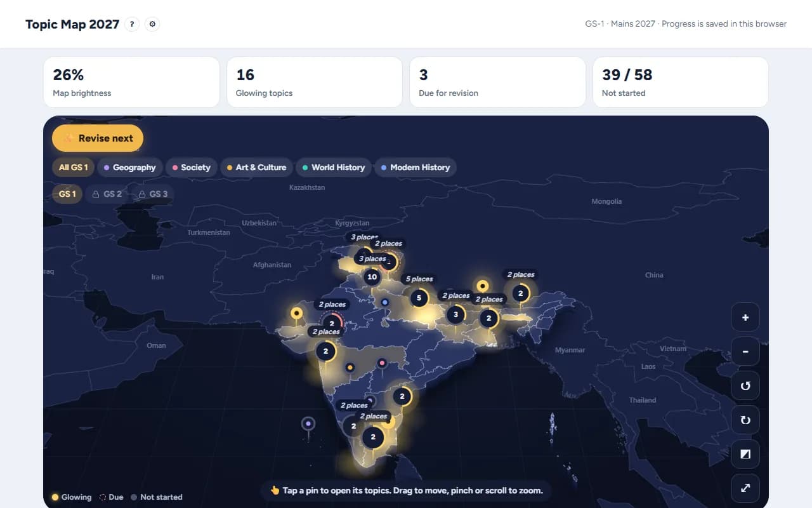Open the cluster pin showing 5

click(419, 298)
